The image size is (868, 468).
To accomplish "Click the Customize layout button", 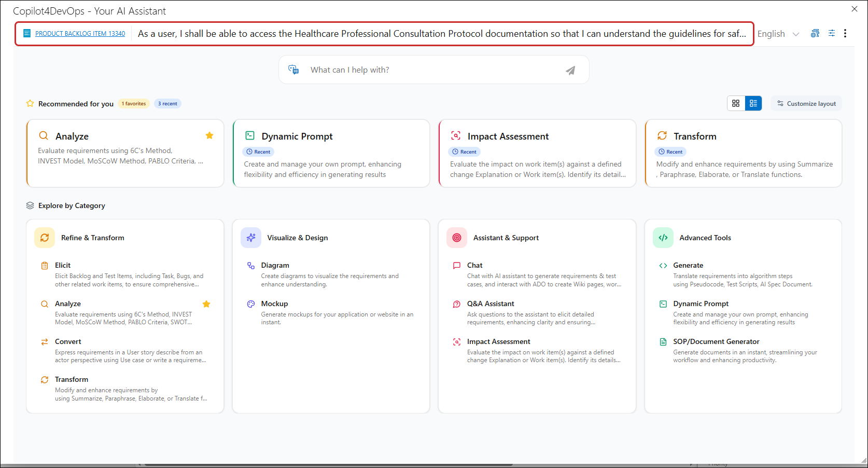I will pos(806,104).
